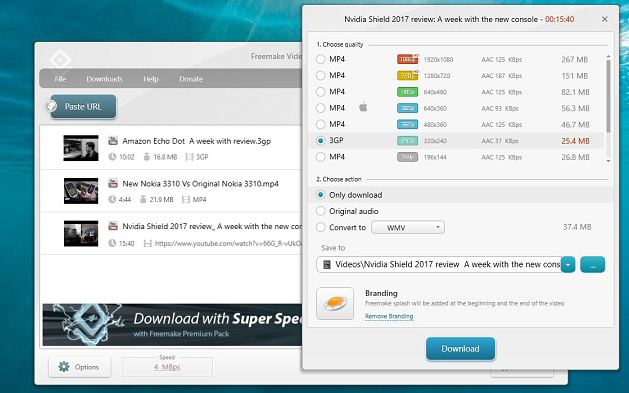Open the WMV format dropdown

click(408, 227)
